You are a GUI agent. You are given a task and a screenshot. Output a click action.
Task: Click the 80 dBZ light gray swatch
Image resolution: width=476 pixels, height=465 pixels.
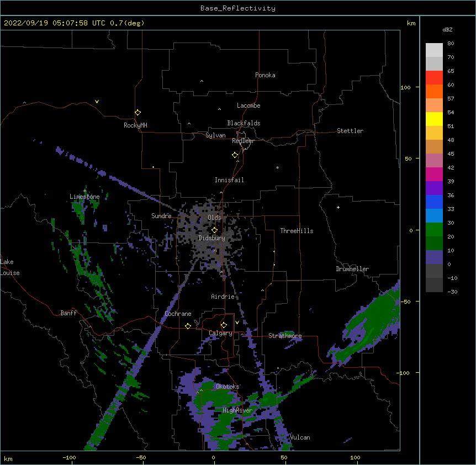[434, 50]
